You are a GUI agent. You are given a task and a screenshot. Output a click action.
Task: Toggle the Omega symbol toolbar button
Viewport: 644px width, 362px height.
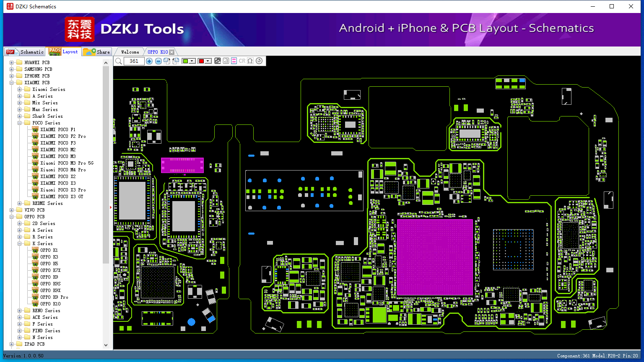click(x=250, y=61)
